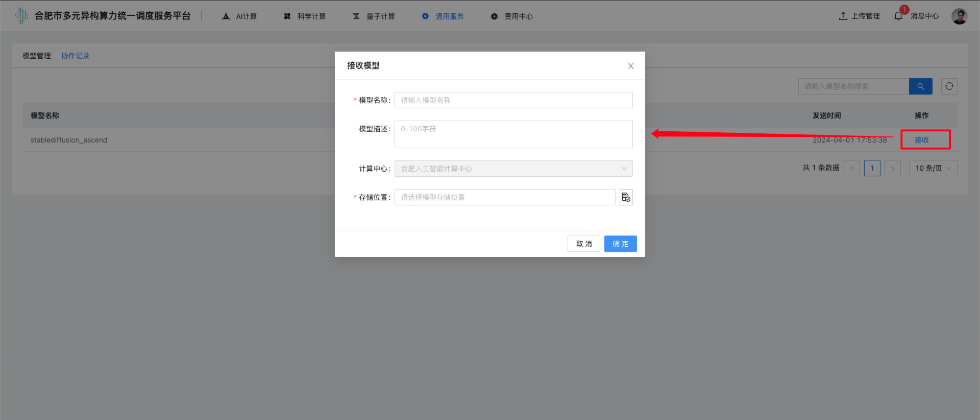Click the upload management icon
This screenshot has height=420, width=980.
[843, 16]
